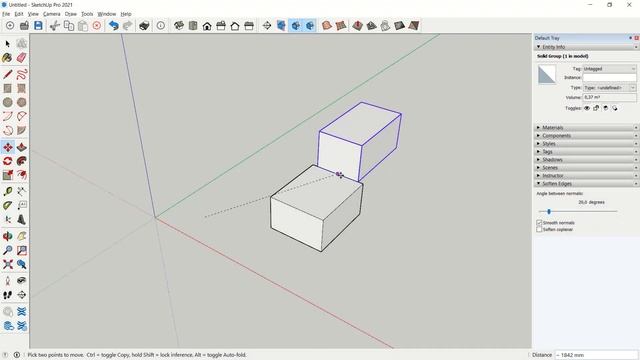This screenshot has width=640, height=360.
Task: Switch to Iso view icon
Action: (x=179, y=26)
